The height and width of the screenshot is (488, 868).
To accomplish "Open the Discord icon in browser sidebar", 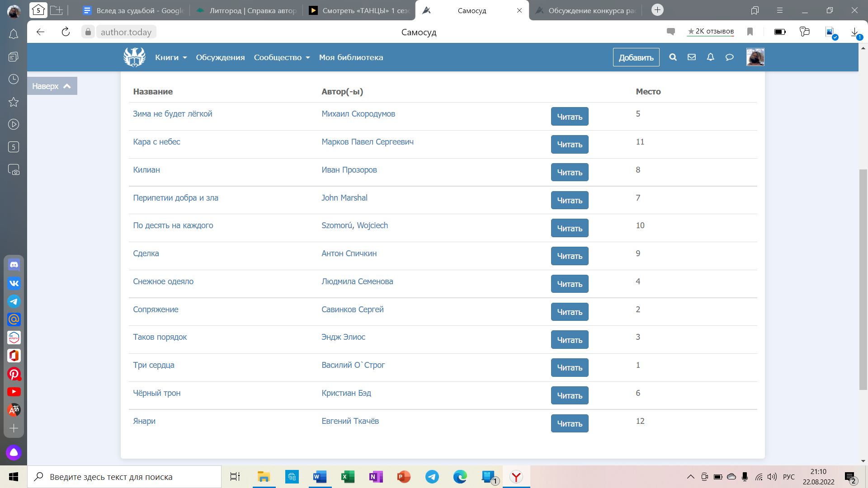I will [x=14, y=265].
